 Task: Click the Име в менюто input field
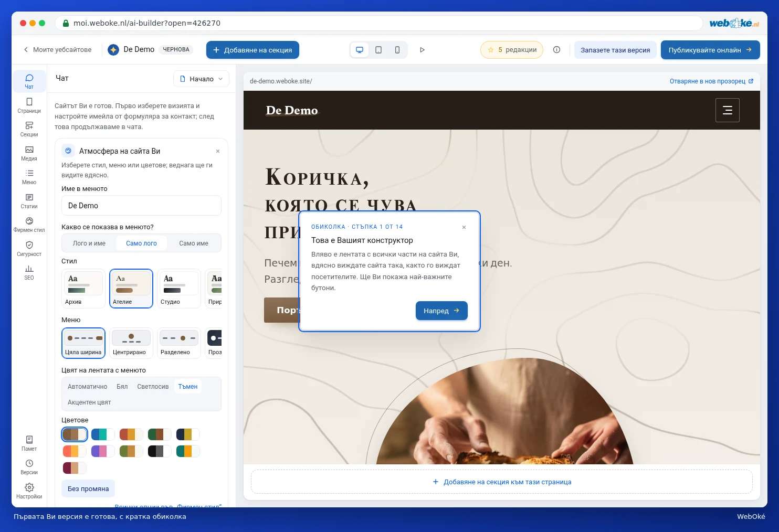141,206
